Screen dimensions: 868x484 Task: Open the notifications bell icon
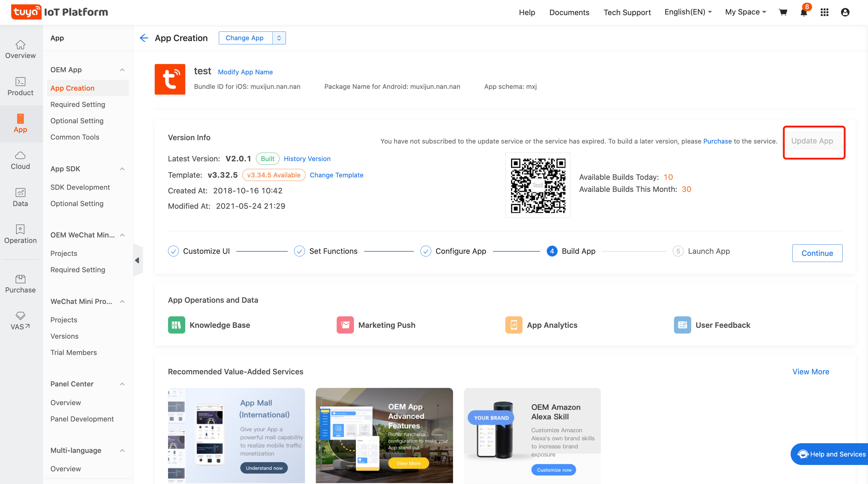(x=804, y=12)
